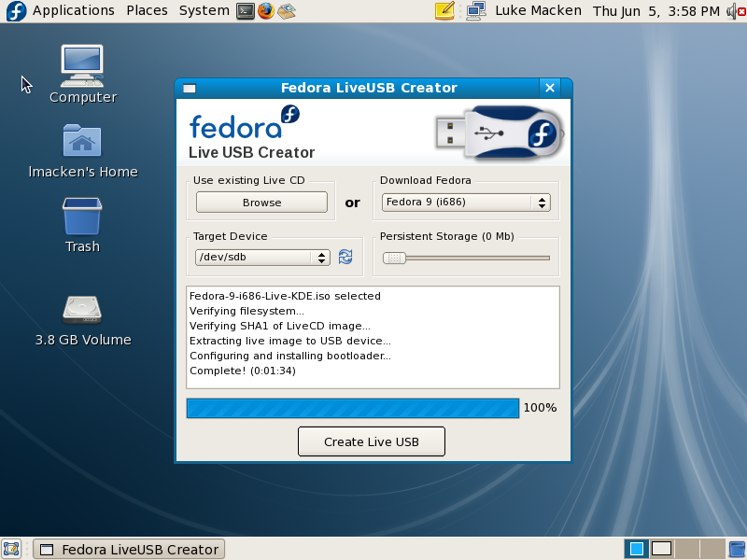This screenshot has height=560, width=747.
Task: Click the network connection status icon
Action: [x=476, y=11]
